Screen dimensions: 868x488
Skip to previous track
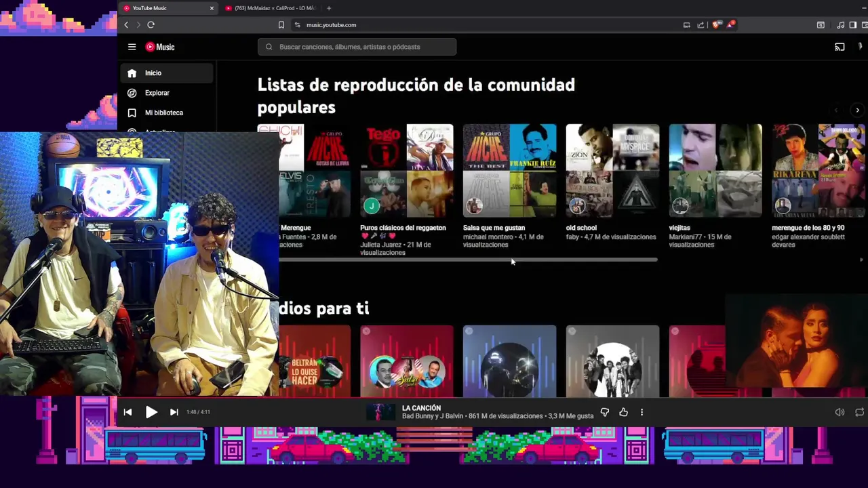pos(127,412)
